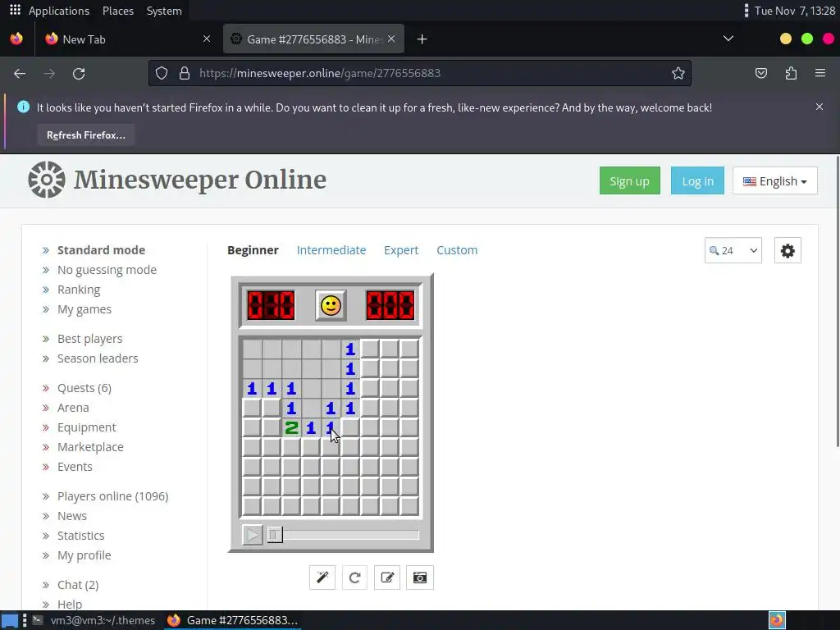
Task: Click the Firefox logo left of tabs
Action: coord(16,39)
